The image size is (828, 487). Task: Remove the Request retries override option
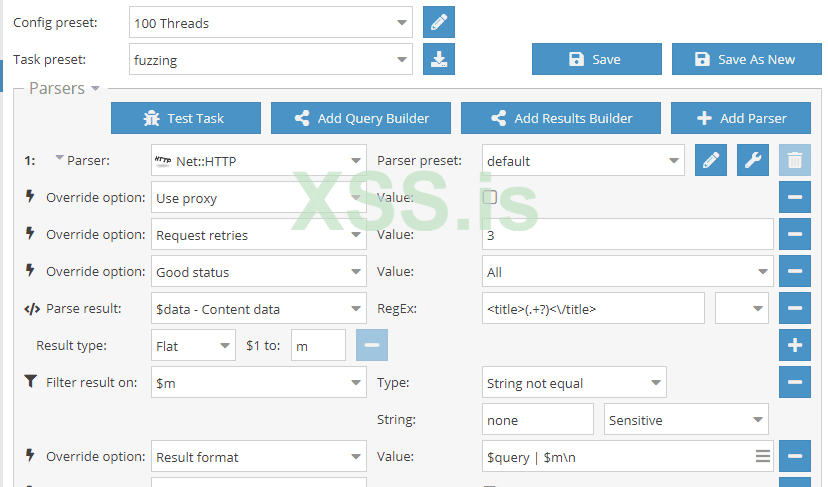point(795,234)
